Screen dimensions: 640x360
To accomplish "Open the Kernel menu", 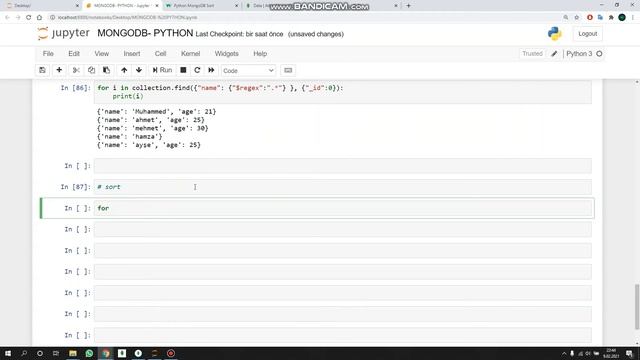I will [191, 53].
